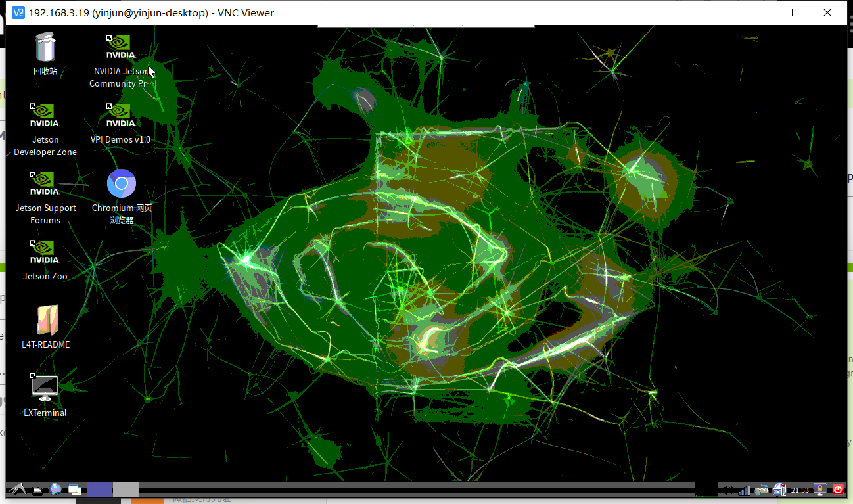Open the Jetson Zoo desktop shortcut
The height and width of the screenshot is (504, 853).
pyautogui.click(x=45, y=252)
